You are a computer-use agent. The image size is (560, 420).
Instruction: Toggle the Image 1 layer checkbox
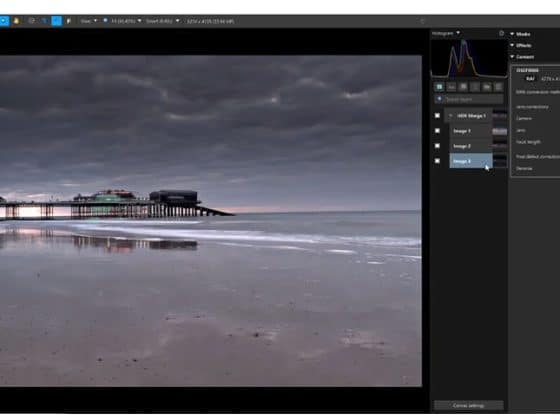[437, 131]
